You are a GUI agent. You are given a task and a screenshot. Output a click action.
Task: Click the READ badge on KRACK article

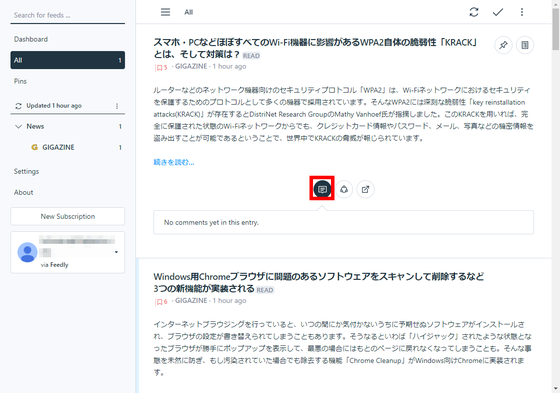pos(251,56)
